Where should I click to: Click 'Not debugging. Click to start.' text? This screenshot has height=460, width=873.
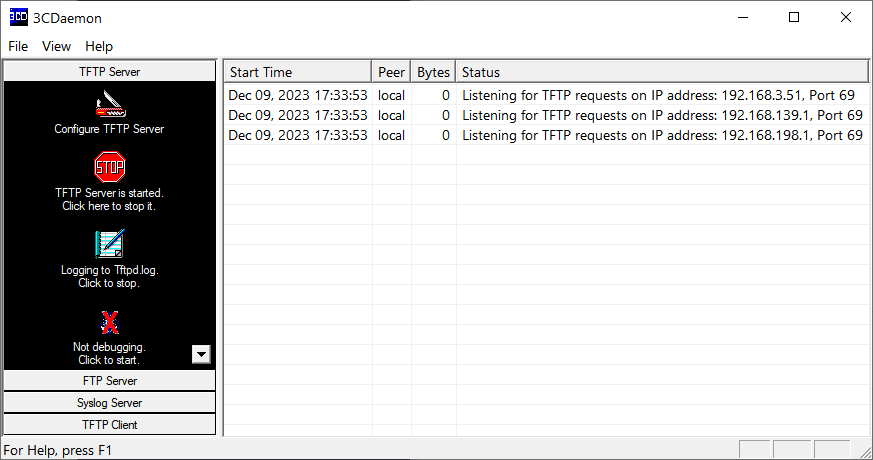coord(109,353)
